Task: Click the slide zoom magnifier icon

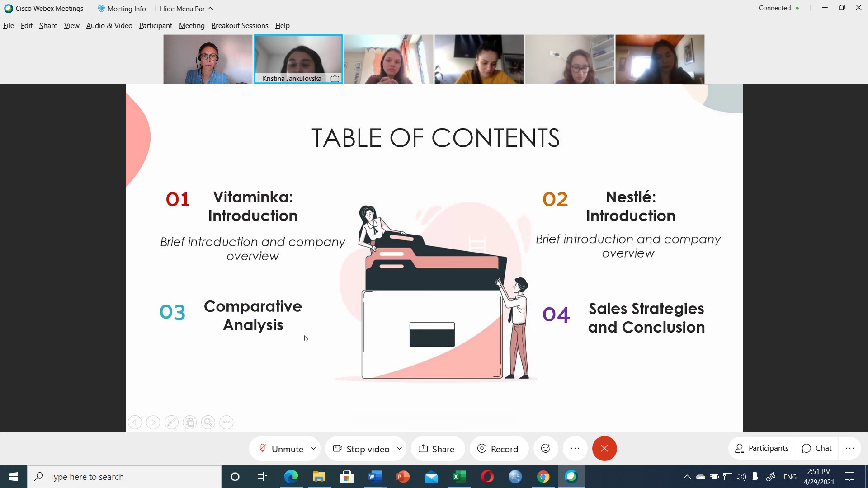Action: point(208,422)
